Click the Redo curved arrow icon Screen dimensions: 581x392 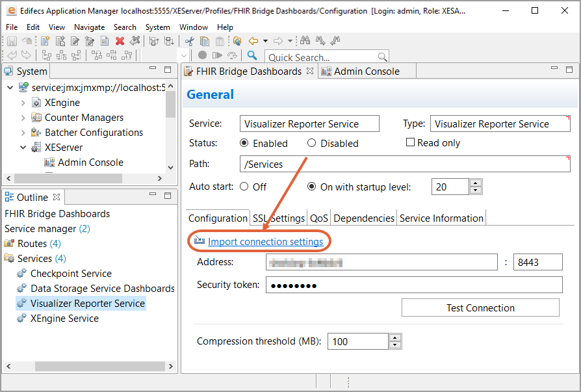coord(26,55)
